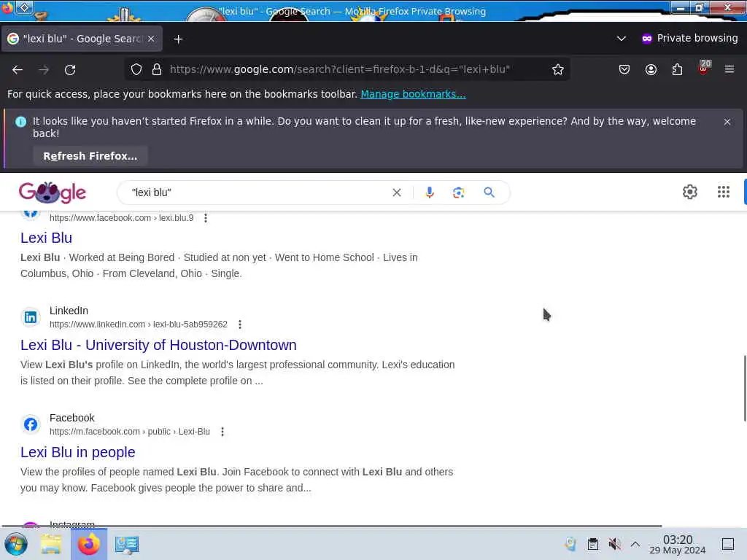747x560 pixels.
Task: Click the show desktop button
Action: click(x=728, y=544)
